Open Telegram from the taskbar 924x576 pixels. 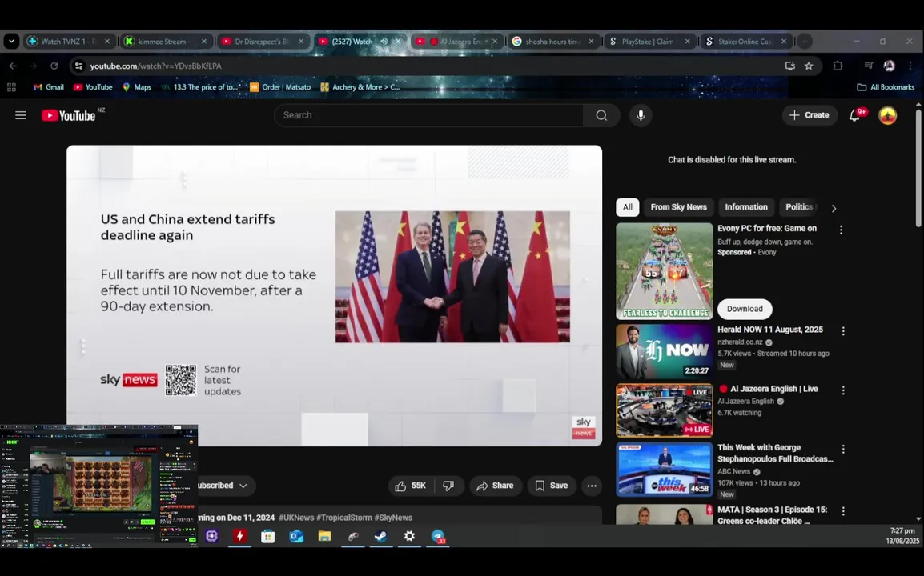[438, 537]
